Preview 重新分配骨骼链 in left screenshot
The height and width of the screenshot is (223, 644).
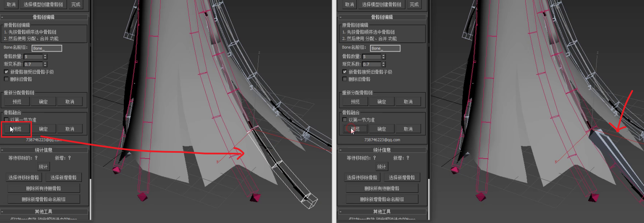[x=17, y=101]
